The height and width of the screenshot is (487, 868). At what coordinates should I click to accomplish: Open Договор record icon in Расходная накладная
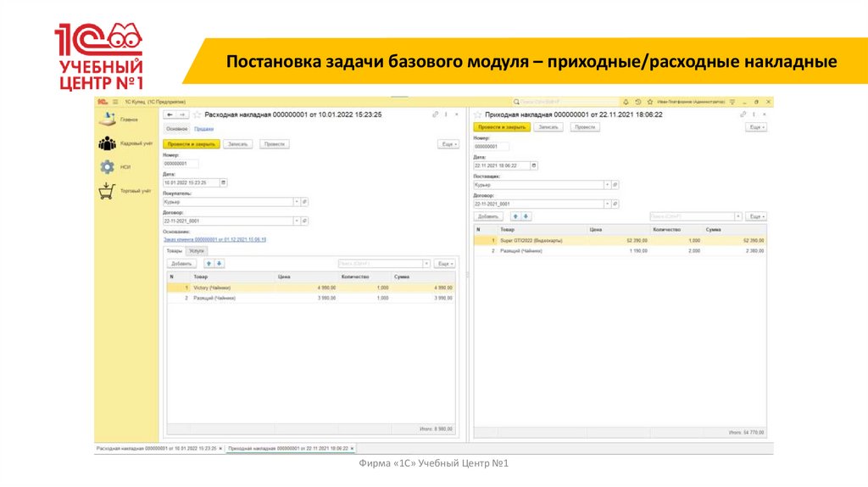(x=304, y=221)
